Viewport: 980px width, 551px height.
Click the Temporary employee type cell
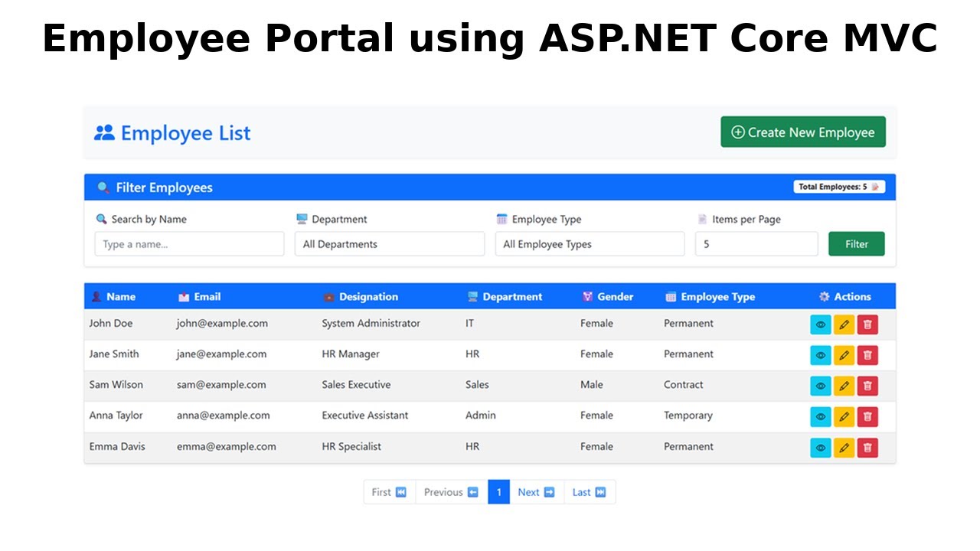coord(688,416)
